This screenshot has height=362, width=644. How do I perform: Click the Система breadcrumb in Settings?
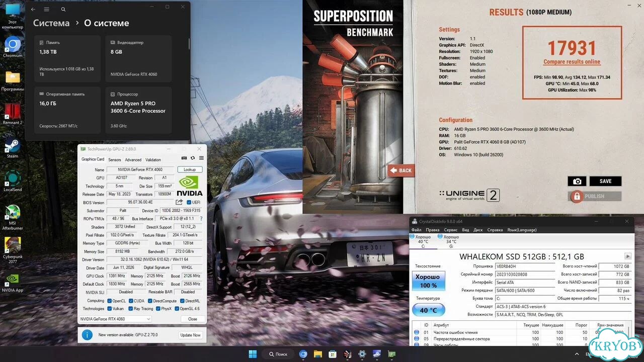[x=51, y=23]
